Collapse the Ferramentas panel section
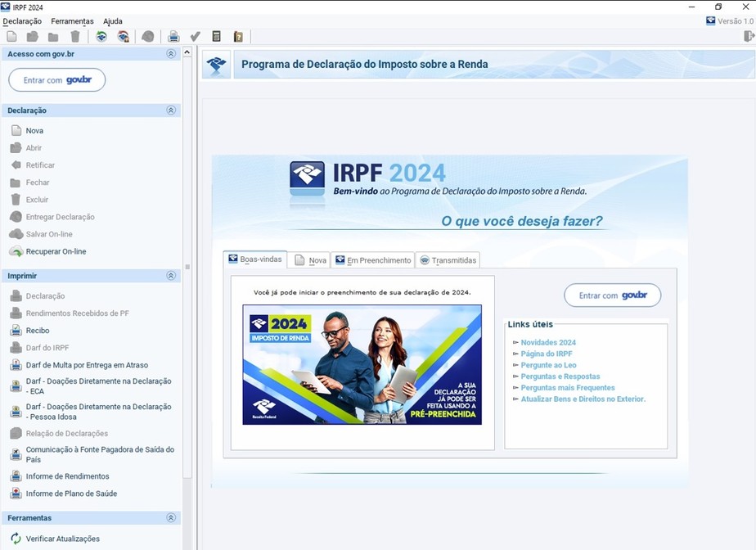Image resolution: width=756 pixels, height=550 pixels. pos(171,518)
